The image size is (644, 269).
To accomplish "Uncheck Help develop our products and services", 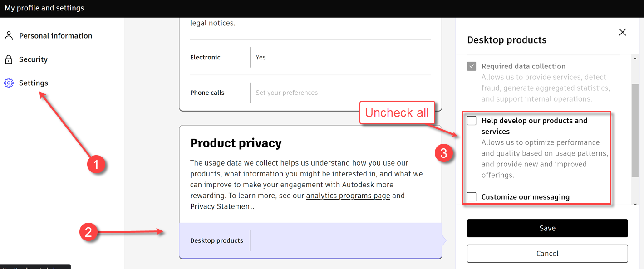I will point(472,120).
